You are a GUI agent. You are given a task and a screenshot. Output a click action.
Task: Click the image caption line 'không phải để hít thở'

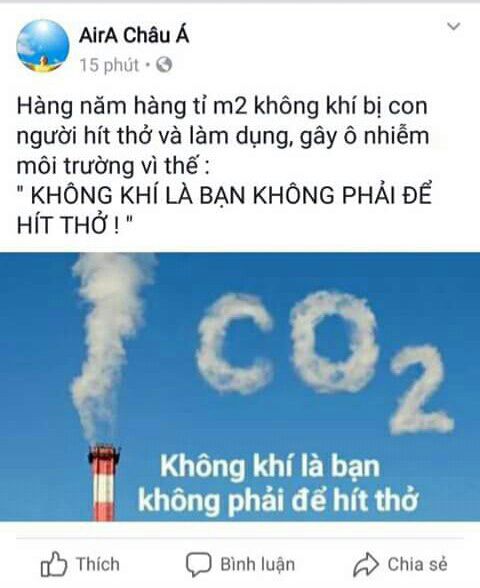(x=278, y=500)
